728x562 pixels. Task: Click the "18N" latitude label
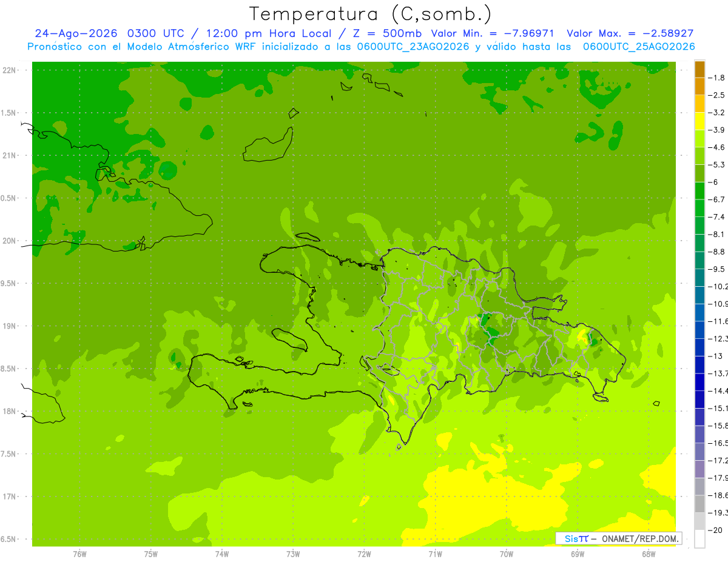click(x=9, y=411)
